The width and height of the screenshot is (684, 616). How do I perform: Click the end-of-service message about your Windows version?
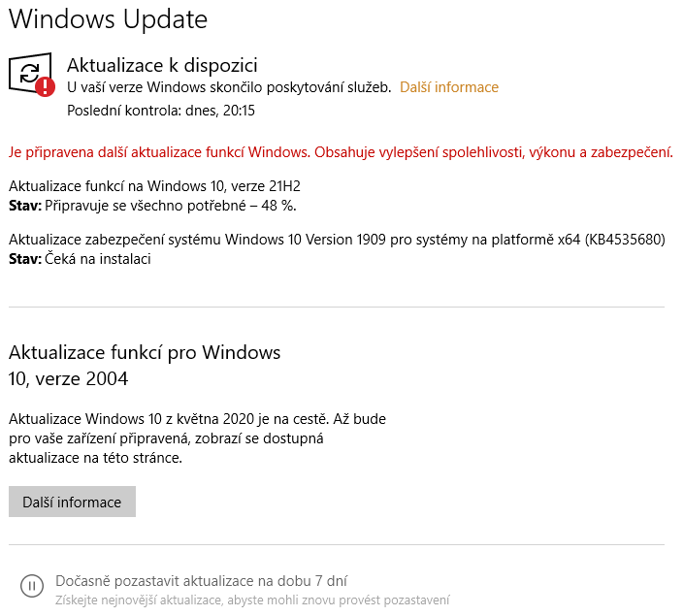click(229, 87)
